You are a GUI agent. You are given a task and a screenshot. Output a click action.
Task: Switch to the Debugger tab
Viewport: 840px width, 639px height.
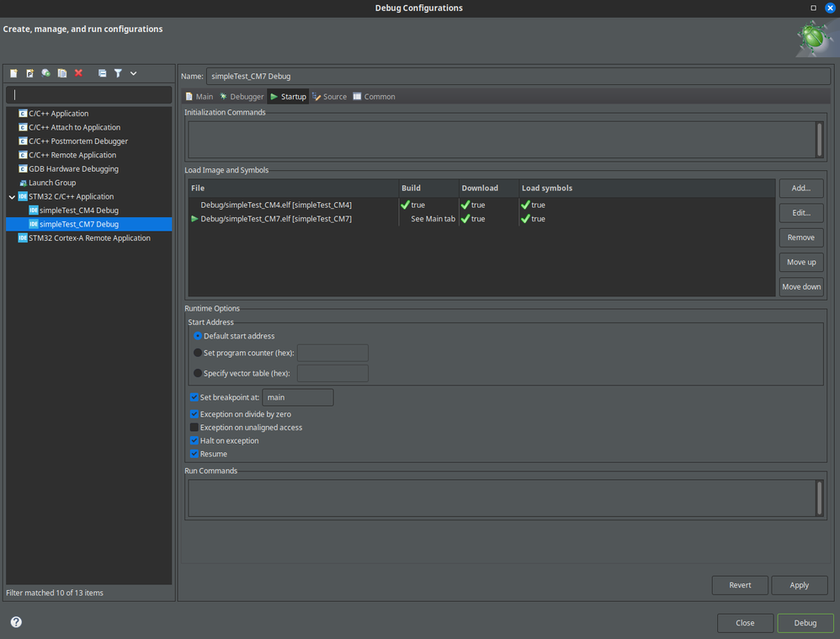[x=242, y=97]
